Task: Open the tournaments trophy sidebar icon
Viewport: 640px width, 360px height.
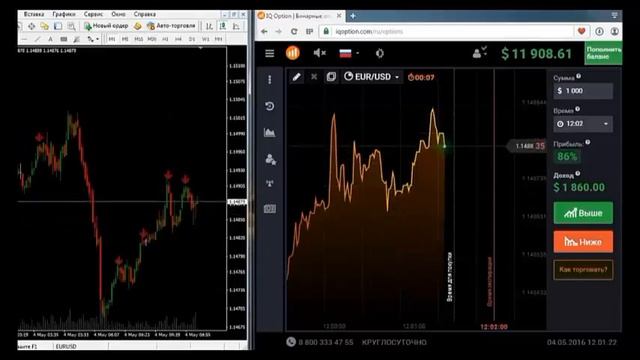Action: (x=270, y=184)
